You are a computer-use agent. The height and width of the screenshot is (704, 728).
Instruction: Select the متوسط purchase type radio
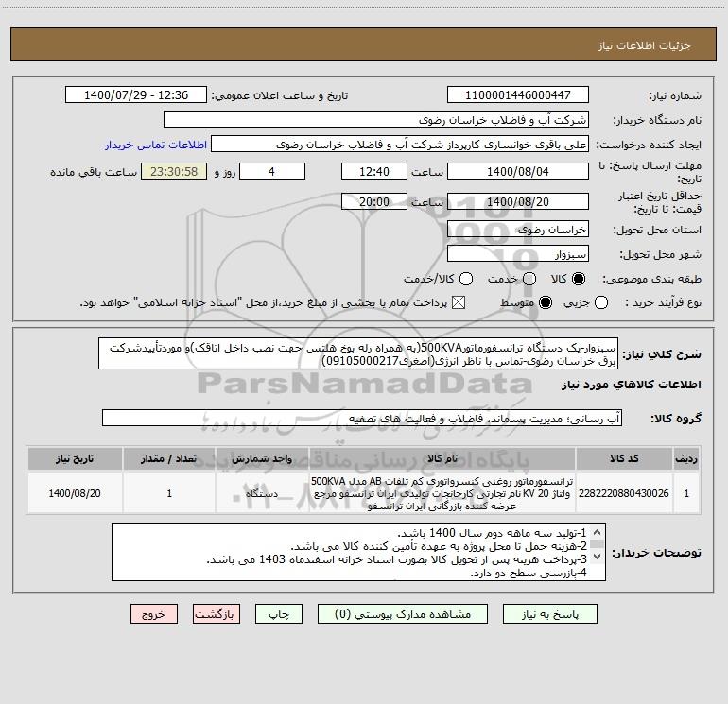(546, 303)
